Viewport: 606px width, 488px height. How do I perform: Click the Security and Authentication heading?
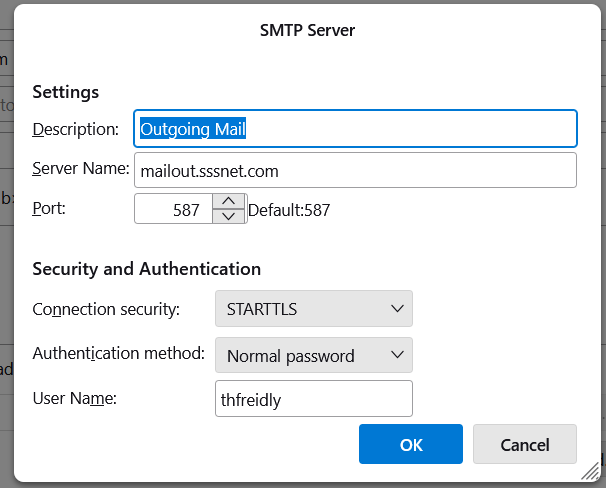146,269
